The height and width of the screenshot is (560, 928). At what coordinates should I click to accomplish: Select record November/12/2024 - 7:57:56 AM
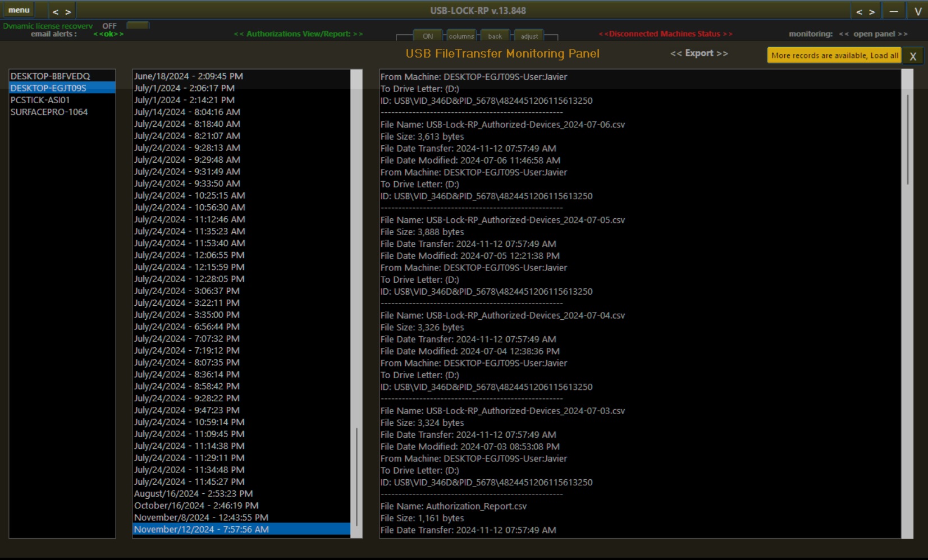241,529
